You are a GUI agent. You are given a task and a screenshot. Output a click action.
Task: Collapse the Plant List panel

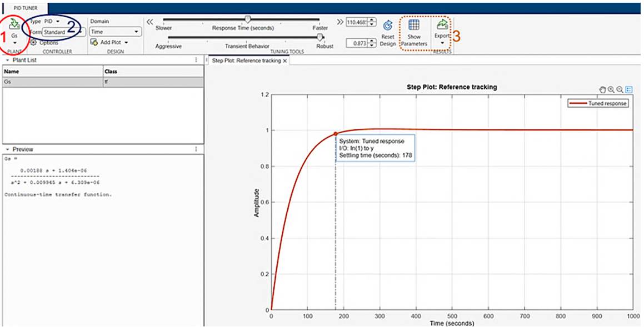pos(7,60)
